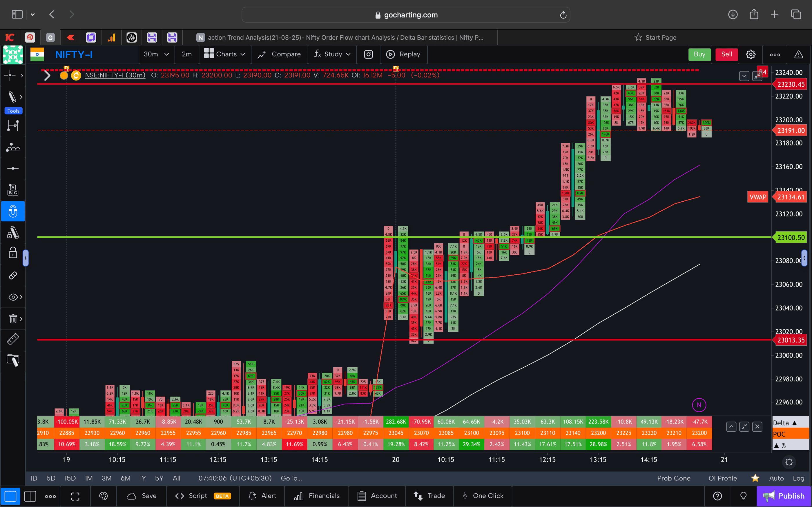Select the text annotation tool
The image size is (812, 507).
[x=13, y=189]
